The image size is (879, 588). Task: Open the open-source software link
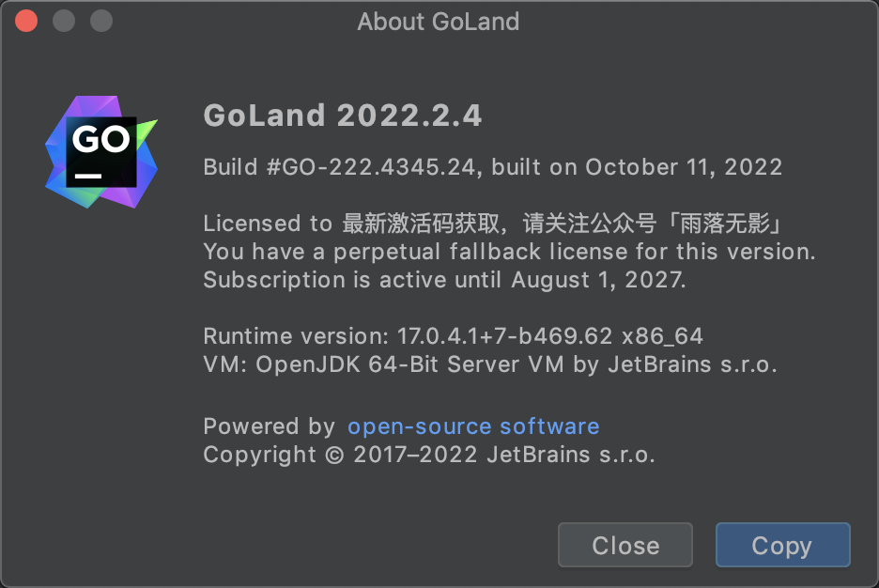pos(473,426)
